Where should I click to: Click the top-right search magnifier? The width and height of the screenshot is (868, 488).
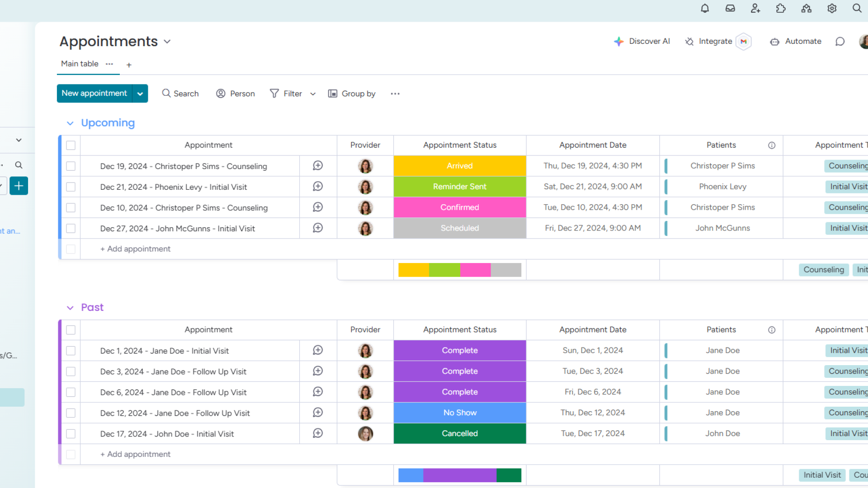tap(857, 8)
